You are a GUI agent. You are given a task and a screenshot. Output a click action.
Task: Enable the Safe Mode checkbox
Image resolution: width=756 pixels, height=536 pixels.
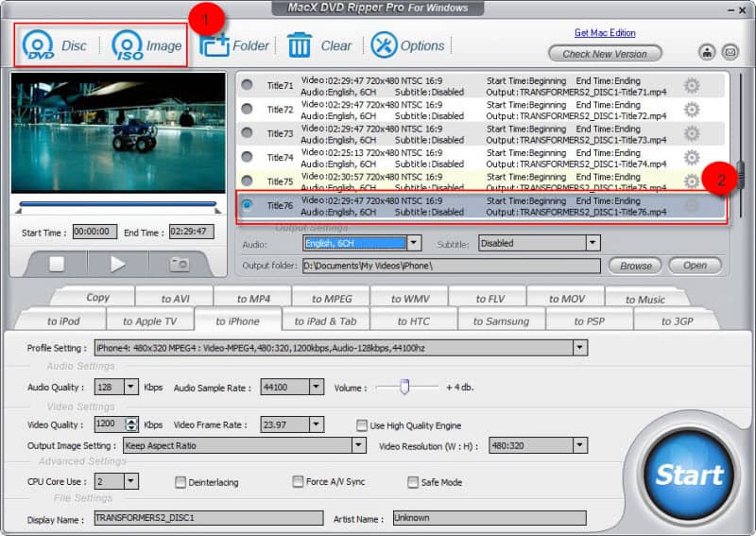click(x=413, y=482)
